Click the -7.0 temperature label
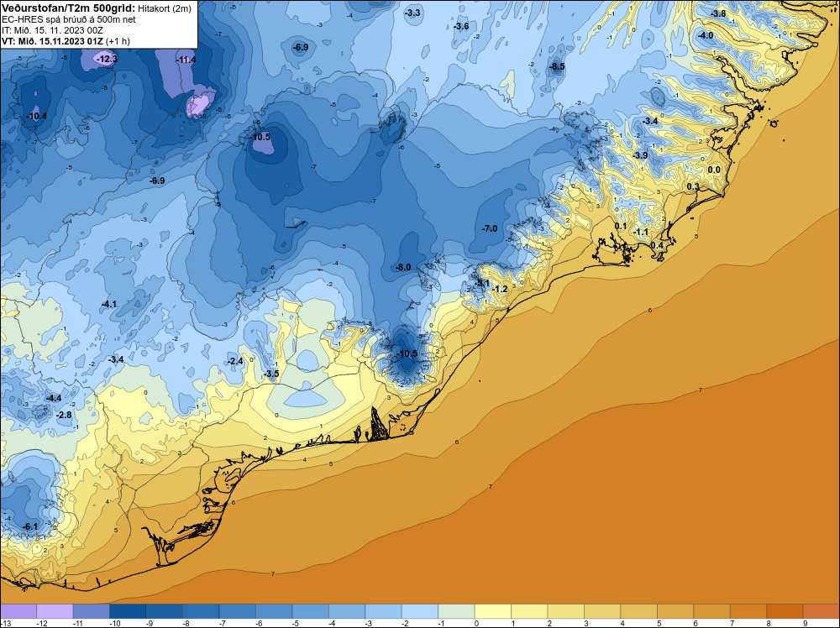This screenshot has width=840, height=628. [x=490, y=228]
